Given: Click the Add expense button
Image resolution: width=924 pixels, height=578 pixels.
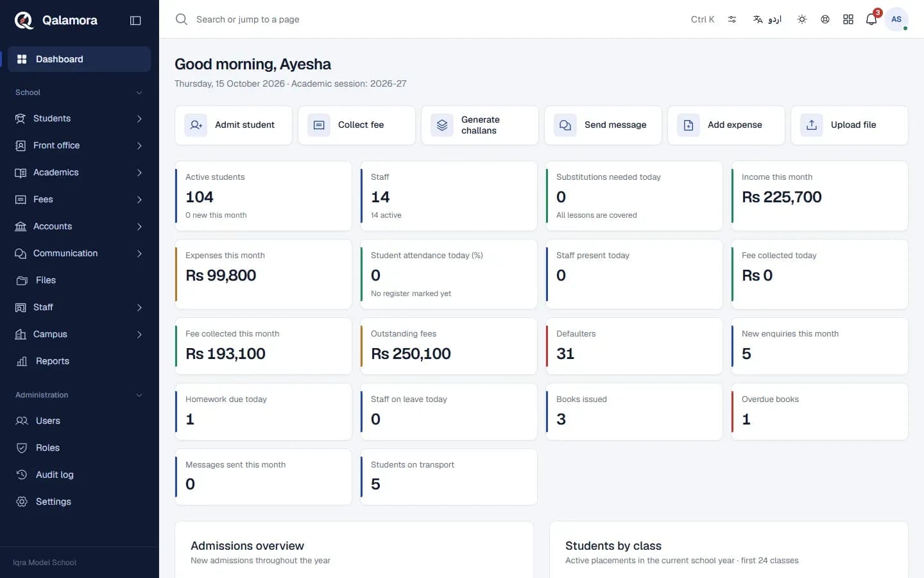Looking at the screenshot, I should (x=726, y=125).
